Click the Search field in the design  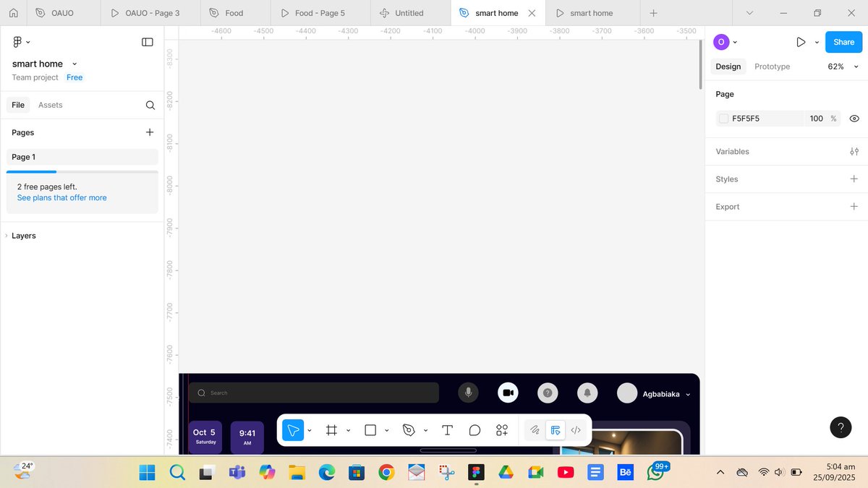[x=314, y=393]
